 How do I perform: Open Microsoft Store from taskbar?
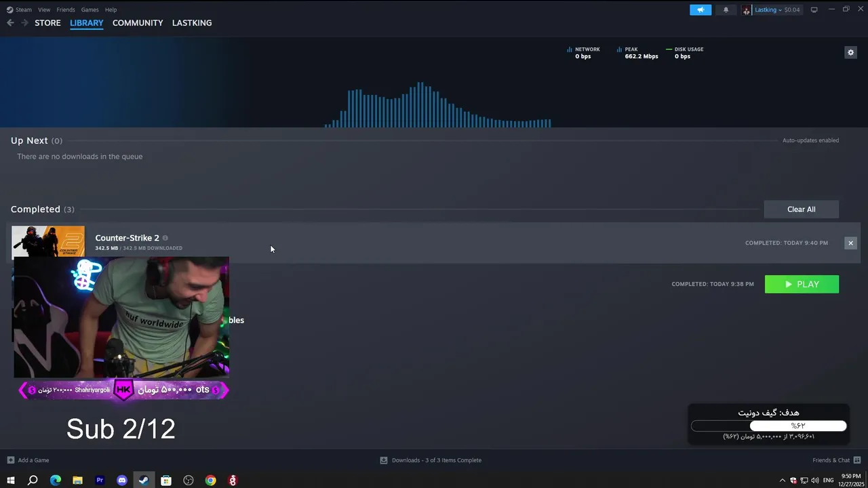click(x=166, y=481)
